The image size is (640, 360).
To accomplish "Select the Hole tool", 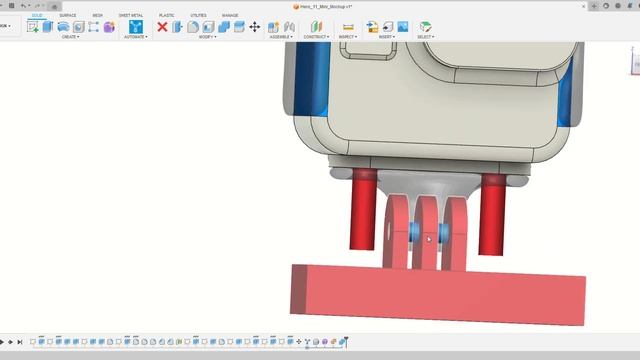I will 78,27.
